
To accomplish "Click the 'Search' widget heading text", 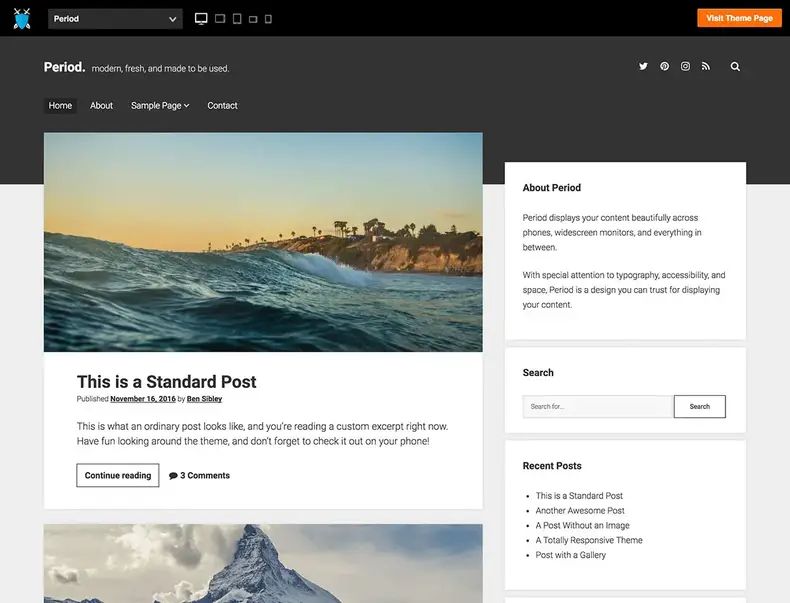I will click(x=538, y=372).
